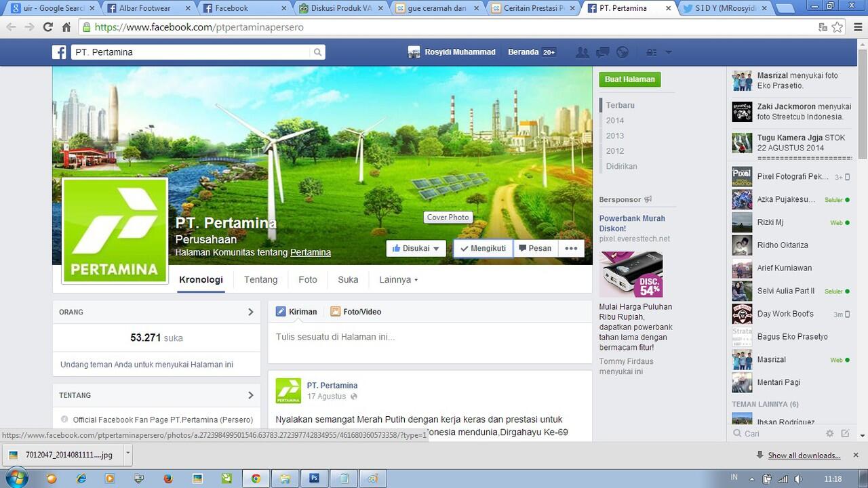The height and width of the screenshot is (488, 868).
Task: Jump to Didirikan in the timeline navigator
Action: [621, 166]
